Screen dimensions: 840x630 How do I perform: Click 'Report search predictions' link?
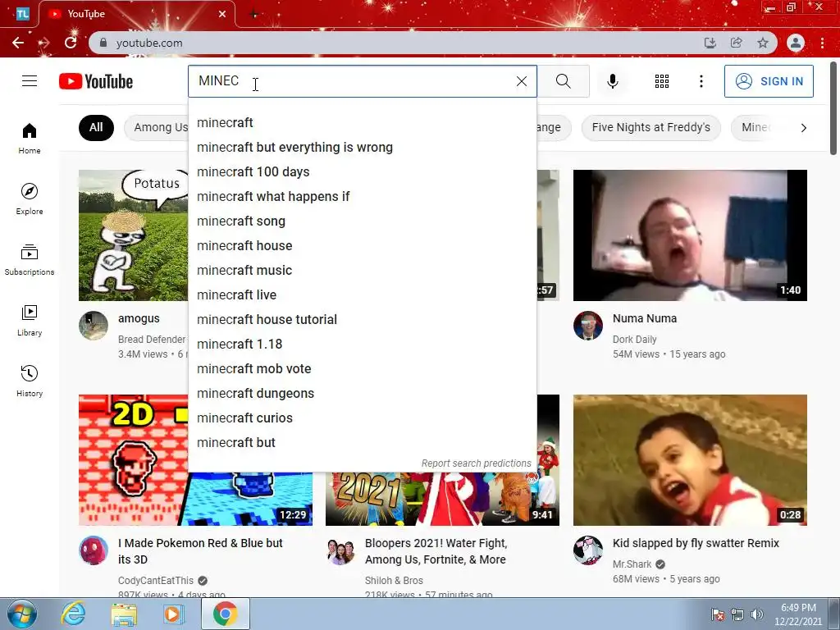click(x=477, y=463)
